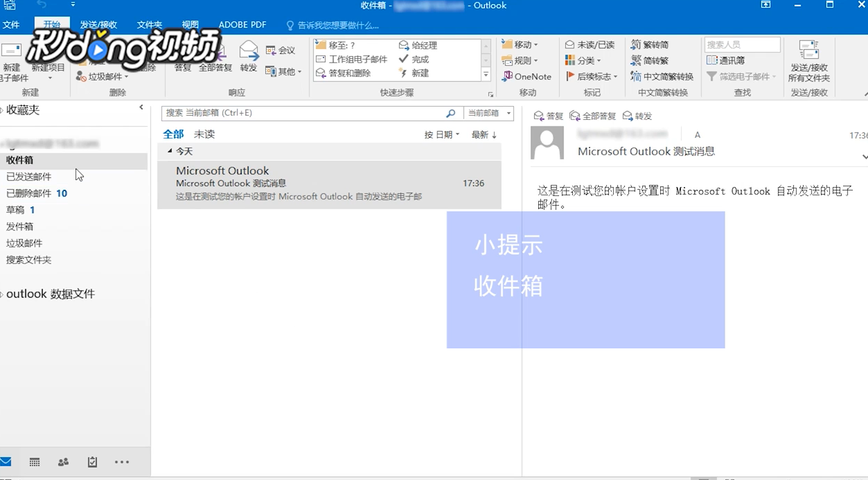The width and height of the screenshot is (868, 480).
Task: Open 中文简繁转换 conversion dialog
Action: (x=662, y=76)
